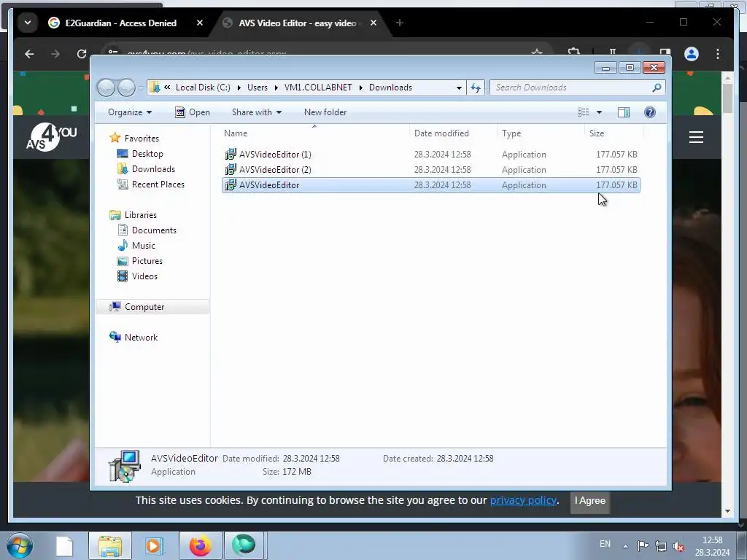Screen dimensions: 747x560
Task: Click Local Disk (C:) breadcrumb
Action: click(203, 87)
